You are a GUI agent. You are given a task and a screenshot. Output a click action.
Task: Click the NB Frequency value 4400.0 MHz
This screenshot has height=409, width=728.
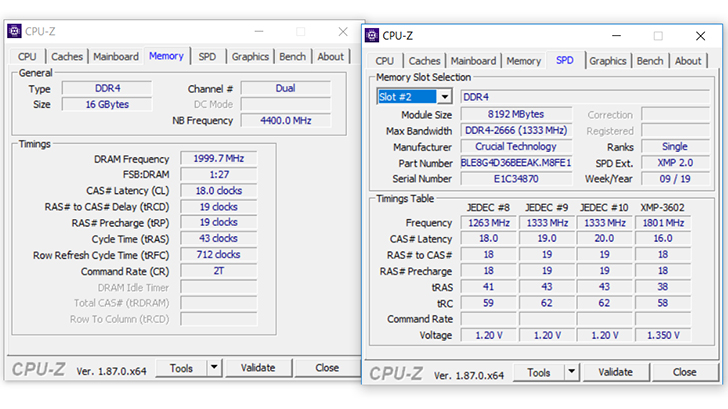click(286, 121)
